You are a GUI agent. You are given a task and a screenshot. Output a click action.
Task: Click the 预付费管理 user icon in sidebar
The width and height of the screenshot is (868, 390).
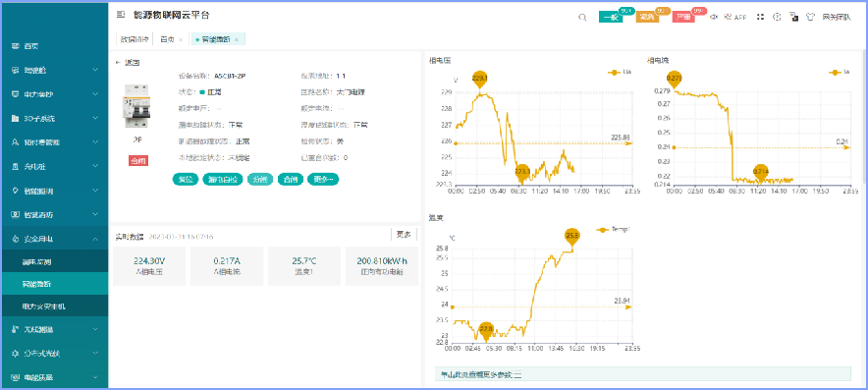(x=16, y=142)
